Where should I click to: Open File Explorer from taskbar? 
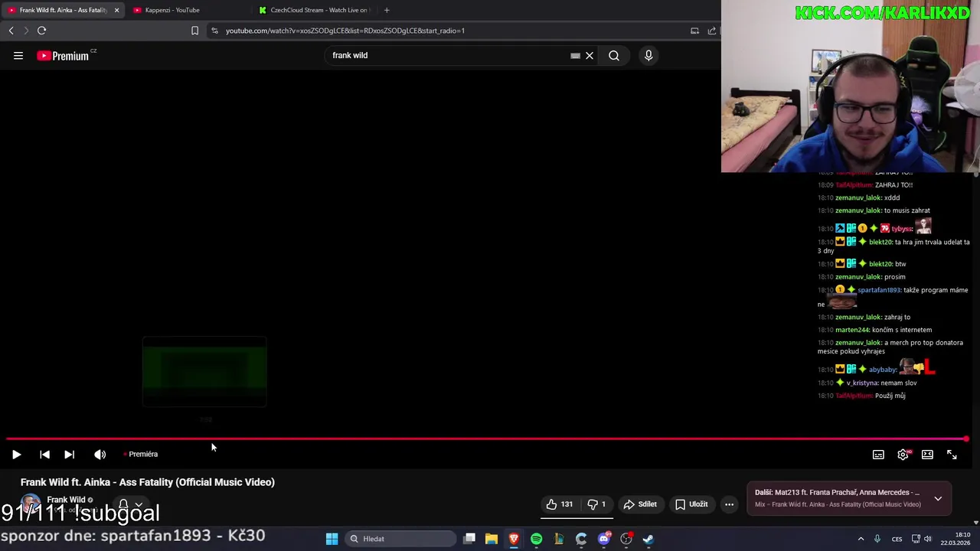coord(492,539)
